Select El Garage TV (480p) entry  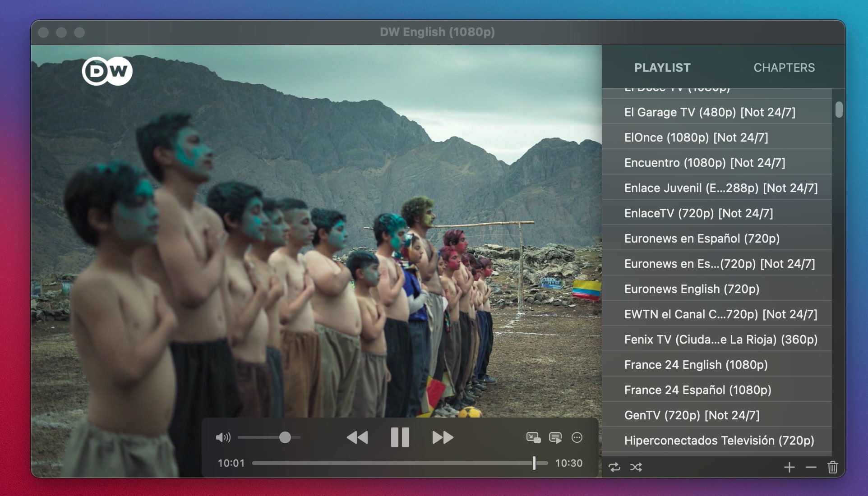coord(717,112)
